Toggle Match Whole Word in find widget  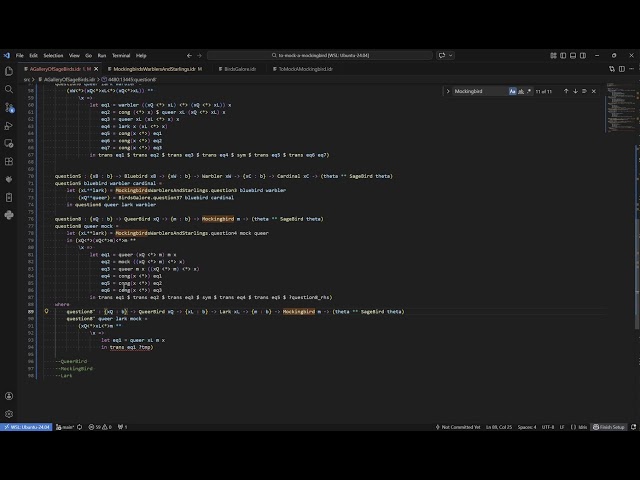pyautogui.click(x=519, y=91)
